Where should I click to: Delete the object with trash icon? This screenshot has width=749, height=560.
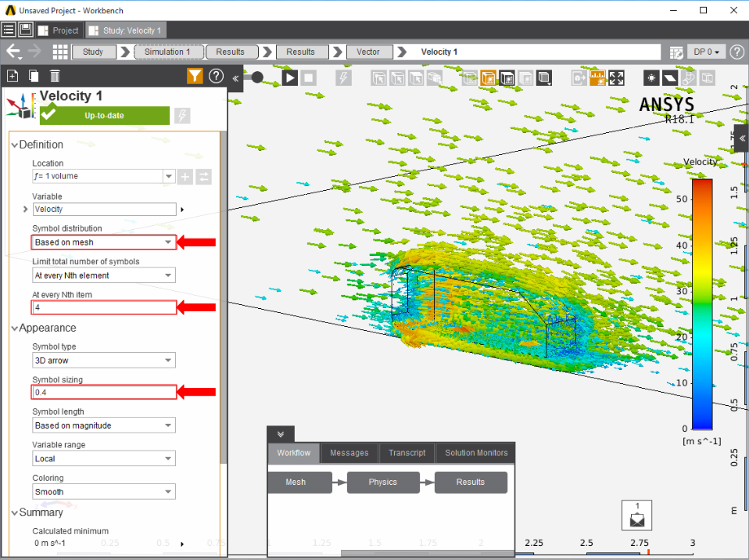[55, 76]
